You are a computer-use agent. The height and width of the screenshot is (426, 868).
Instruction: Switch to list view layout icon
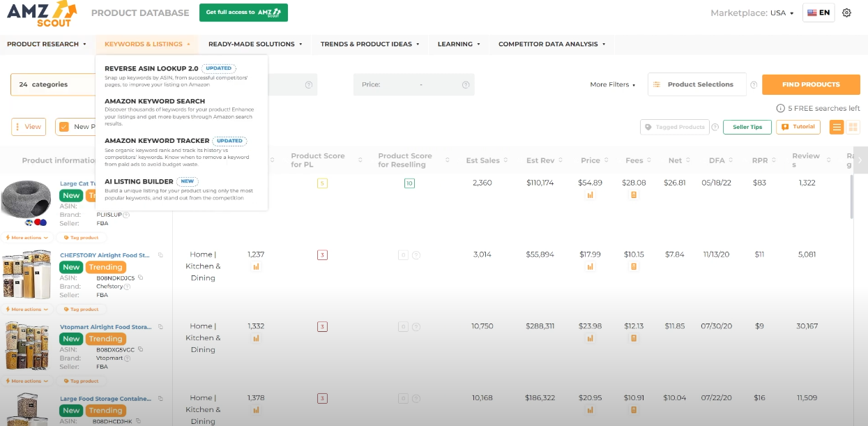coord(836,127)
